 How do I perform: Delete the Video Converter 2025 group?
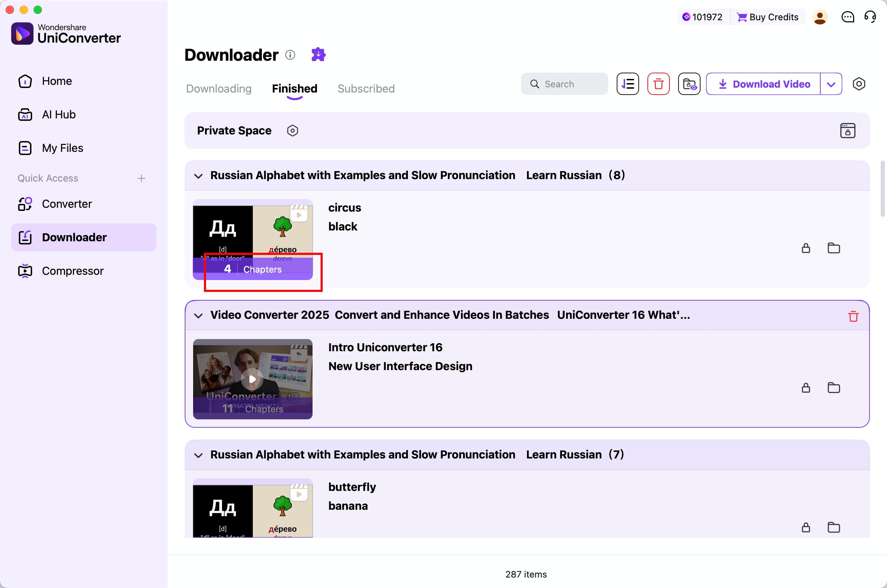pyautogui.click(x=853, y=316)
